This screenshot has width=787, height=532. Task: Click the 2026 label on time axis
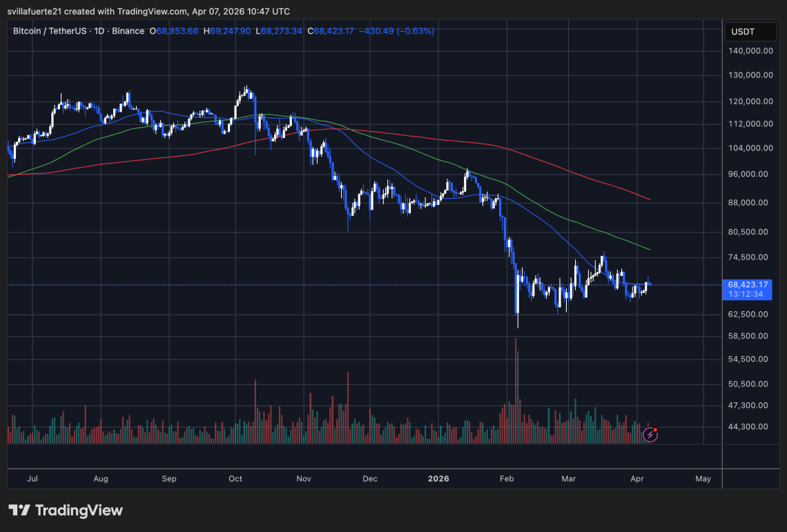coord(438,479)
